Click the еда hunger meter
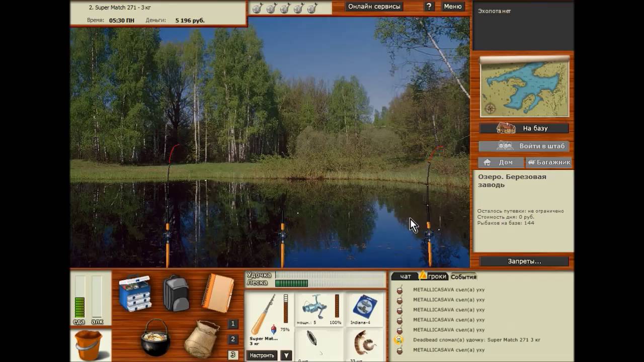The height and width of the screenshot is (362, 644). [80, 297]
